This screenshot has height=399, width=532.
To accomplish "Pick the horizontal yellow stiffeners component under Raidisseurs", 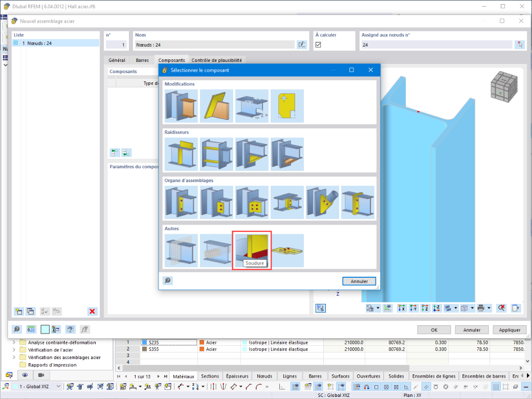I will 216,154.
